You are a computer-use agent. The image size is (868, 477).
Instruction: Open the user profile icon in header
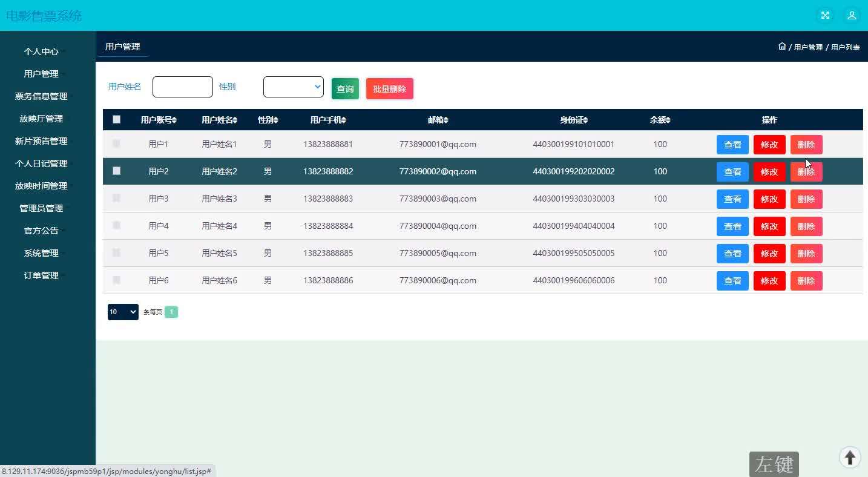852,16
